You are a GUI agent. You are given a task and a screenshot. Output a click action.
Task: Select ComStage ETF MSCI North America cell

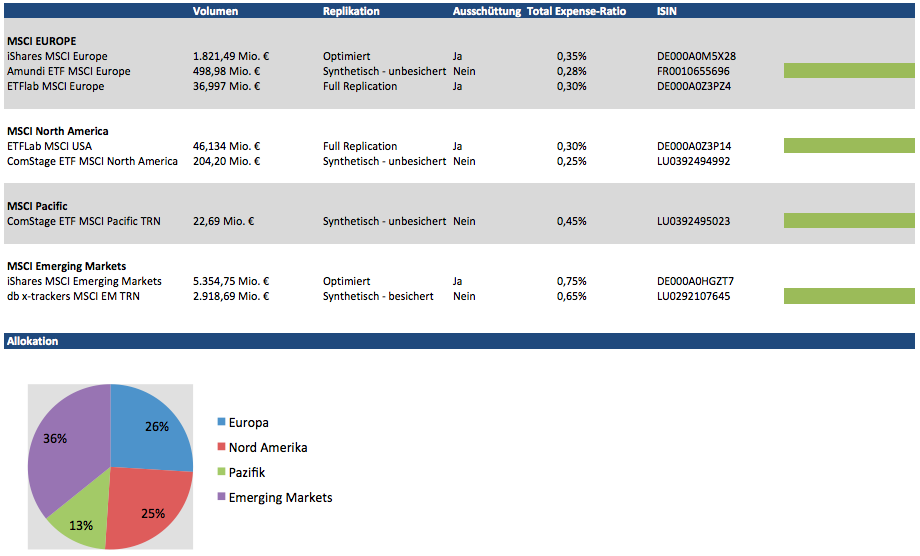[92, 161]
